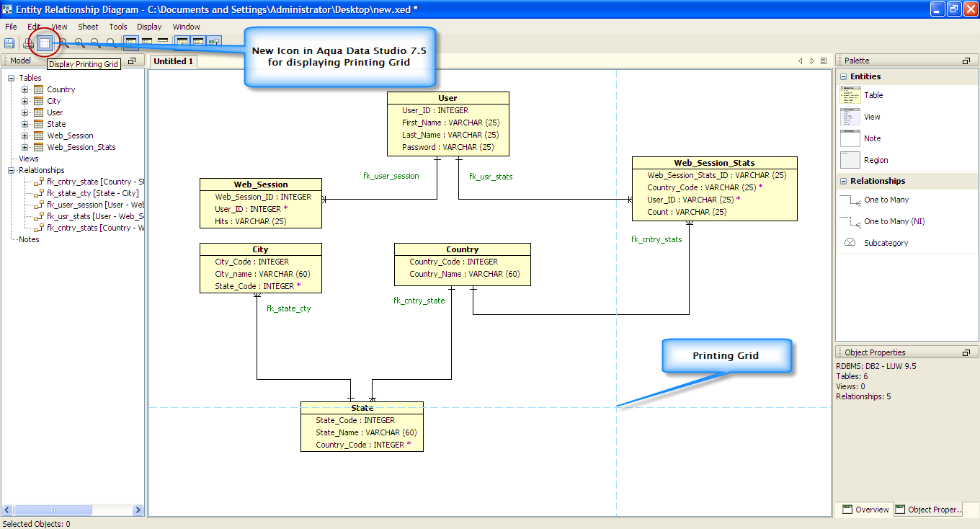Pick the One to Many (NI) relationship tool
The height and width of the screenshot is (529, 980).
click(x=882, y=221)
